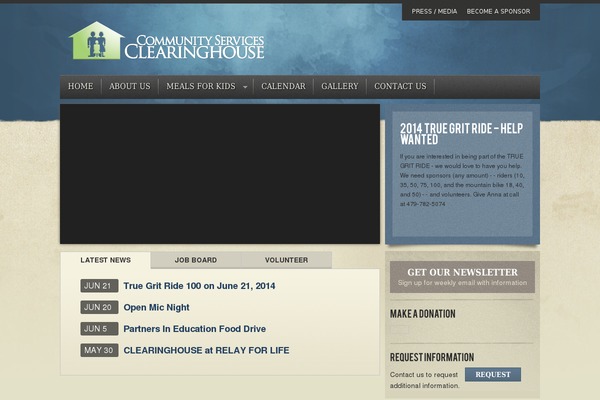Viewport: 600px width, 400px height.
Task: Go to the Home menu item
Action: click(81, 87)
